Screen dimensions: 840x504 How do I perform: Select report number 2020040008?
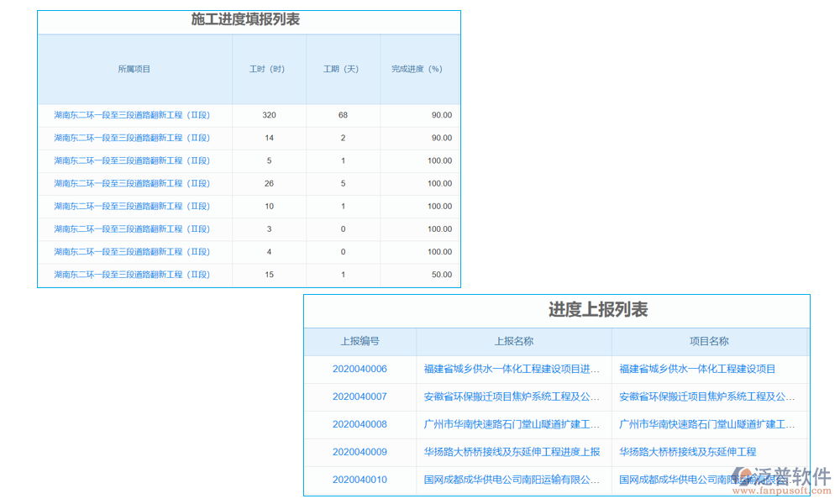360,424
